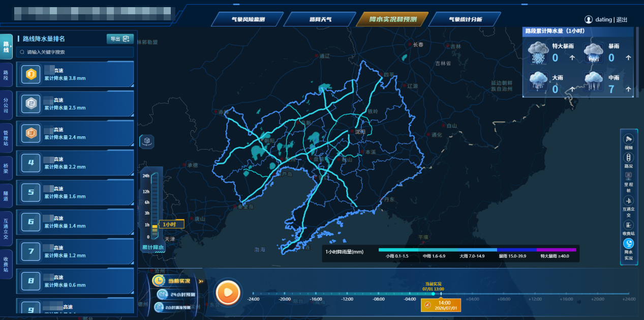Click the 中雨 rain cloud icon

[x=593, y=82]
